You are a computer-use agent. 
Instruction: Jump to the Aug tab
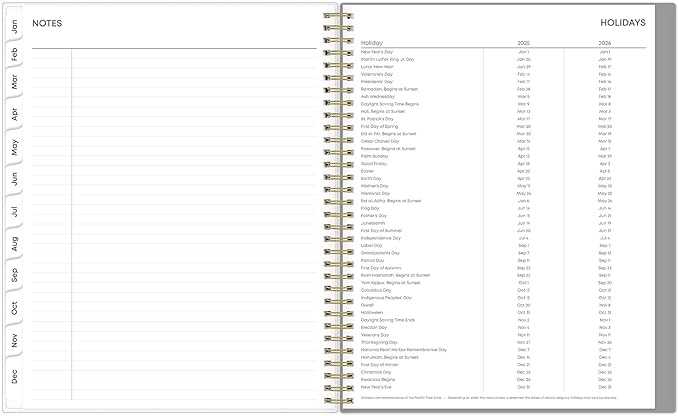[14, 244]
